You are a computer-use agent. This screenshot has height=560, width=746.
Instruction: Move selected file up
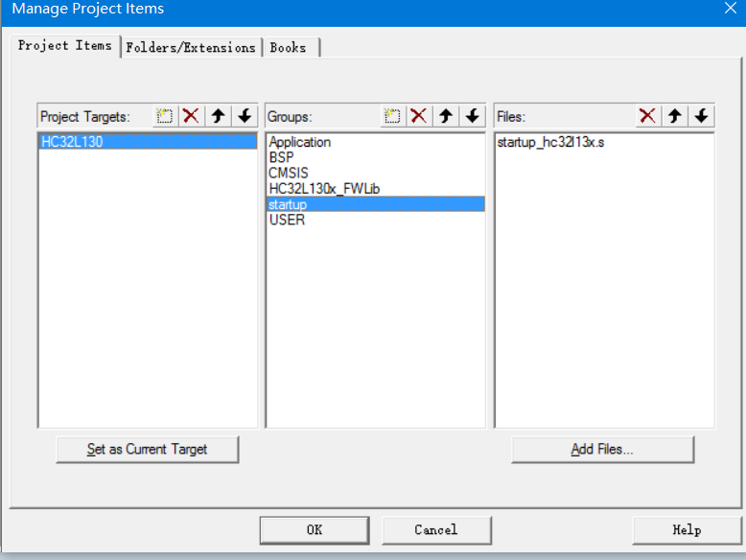click(675, 116)
